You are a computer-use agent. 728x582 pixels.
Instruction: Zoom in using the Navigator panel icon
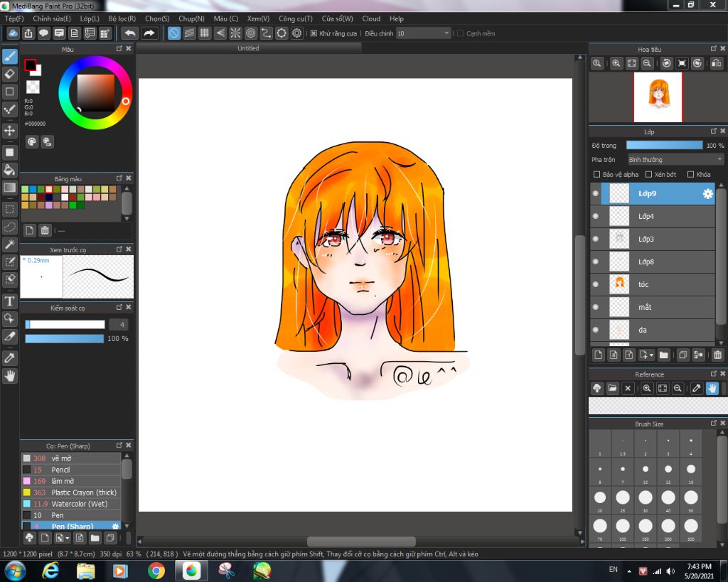[616, 63]
